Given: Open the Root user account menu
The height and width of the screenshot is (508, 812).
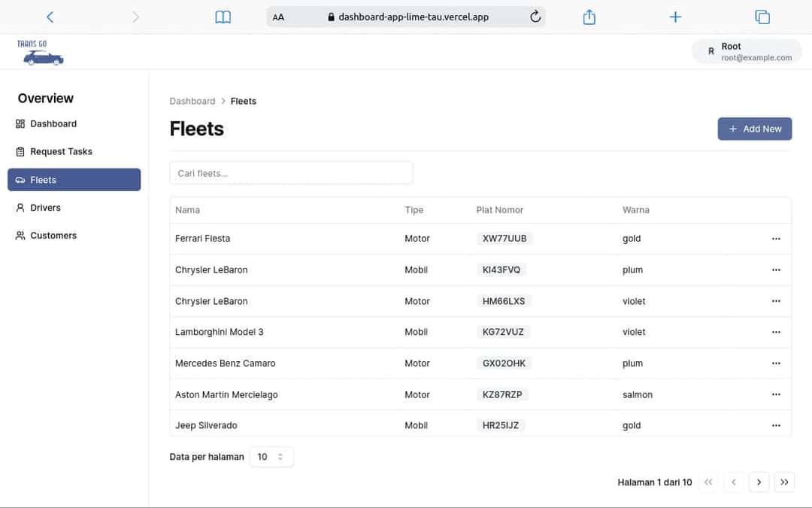Looking at the screenshot, I should (747, 51).
